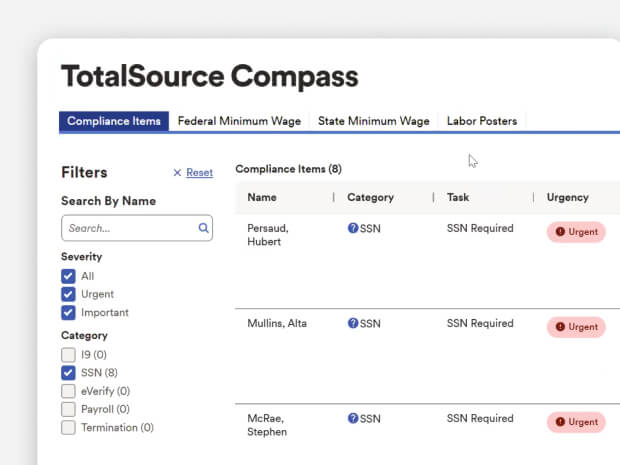
Task: Click the Urgent badge for Mullins, Alta
Action: 576,327
